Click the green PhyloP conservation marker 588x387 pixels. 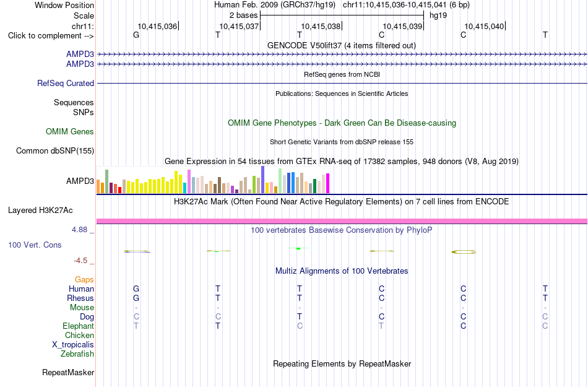click(x=298, y=248)
